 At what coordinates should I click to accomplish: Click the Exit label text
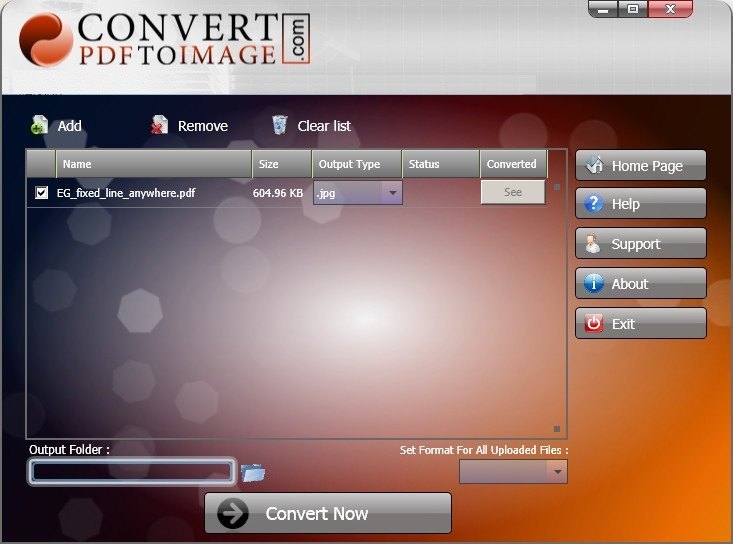(623, 324)
